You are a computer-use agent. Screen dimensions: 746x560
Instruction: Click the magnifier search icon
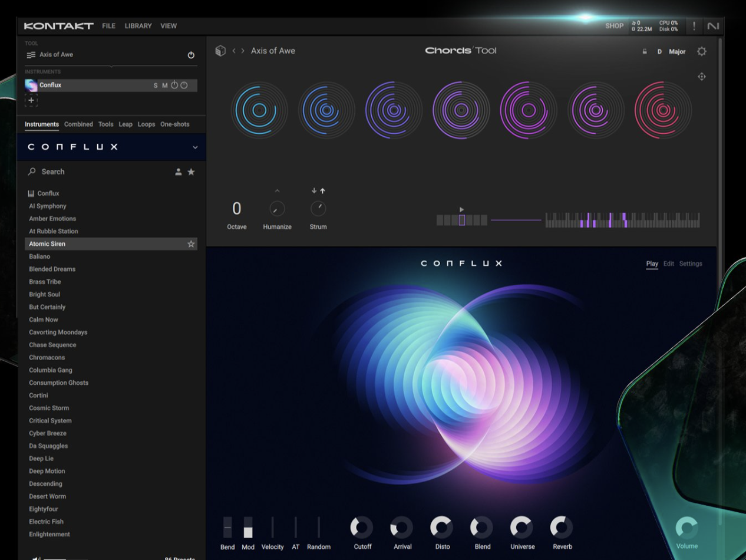[x=32, y=172]
